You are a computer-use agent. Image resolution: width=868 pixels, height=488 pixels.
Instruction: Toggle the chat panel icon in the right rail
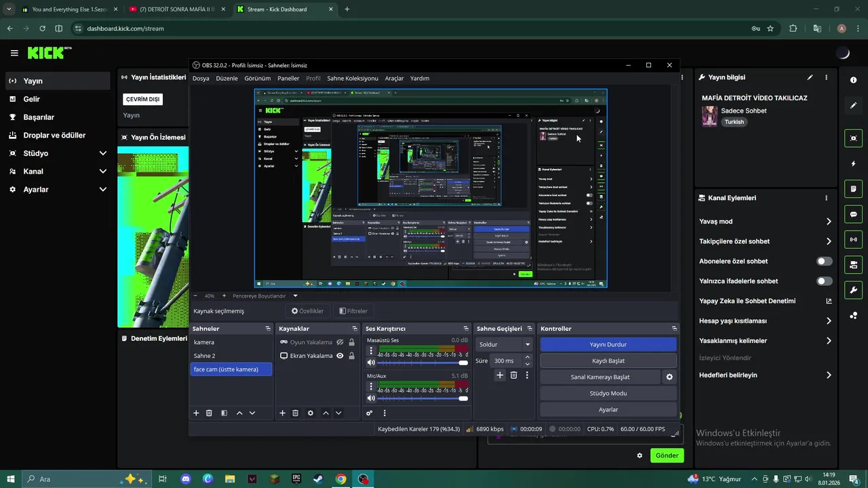pyautogui.click(x=853, y=214)
